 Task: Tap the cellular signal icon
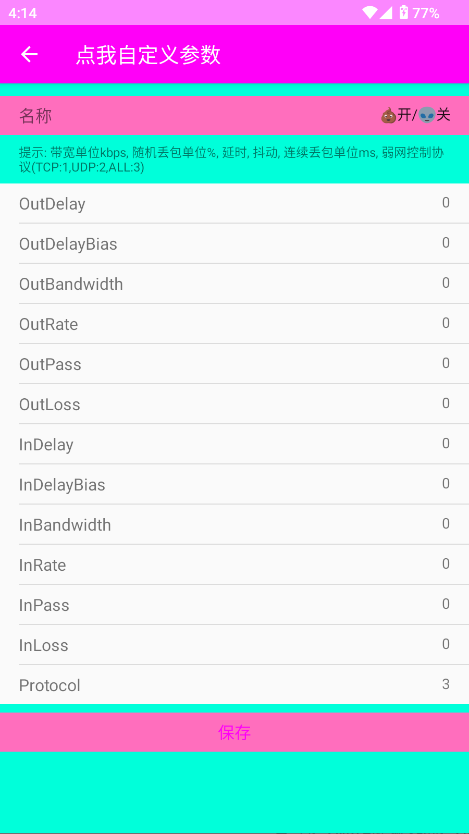point(386,13)
